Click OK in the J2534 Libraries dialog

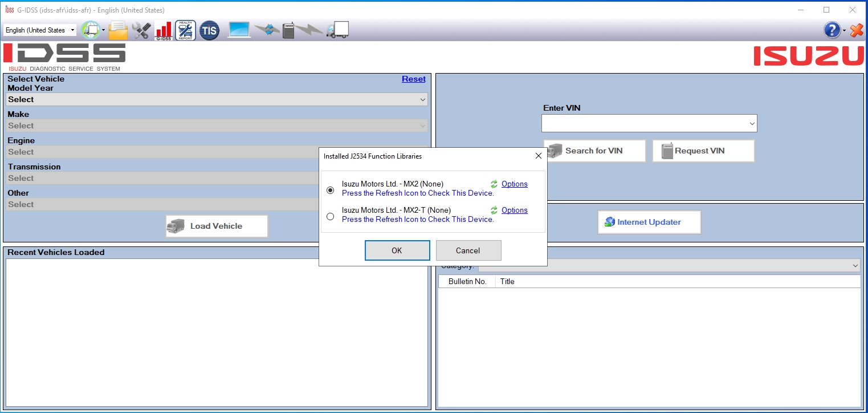coord(397,250)
